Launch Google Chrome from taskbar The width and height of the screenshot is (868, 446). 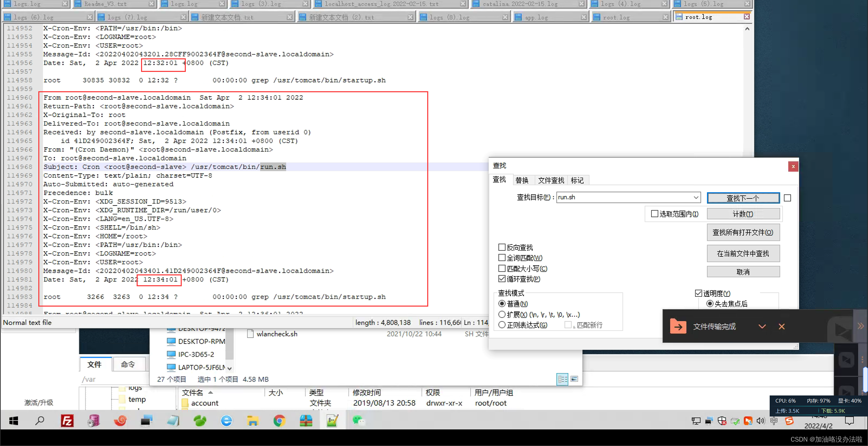click(x=279, y=421)
